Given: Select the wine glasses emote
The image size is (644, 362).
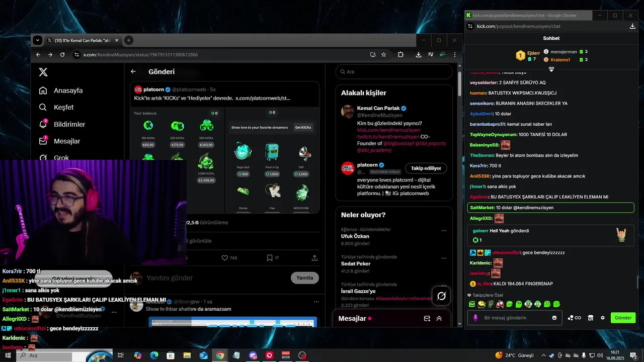Looking at the screenshot, I should (500, 304).
